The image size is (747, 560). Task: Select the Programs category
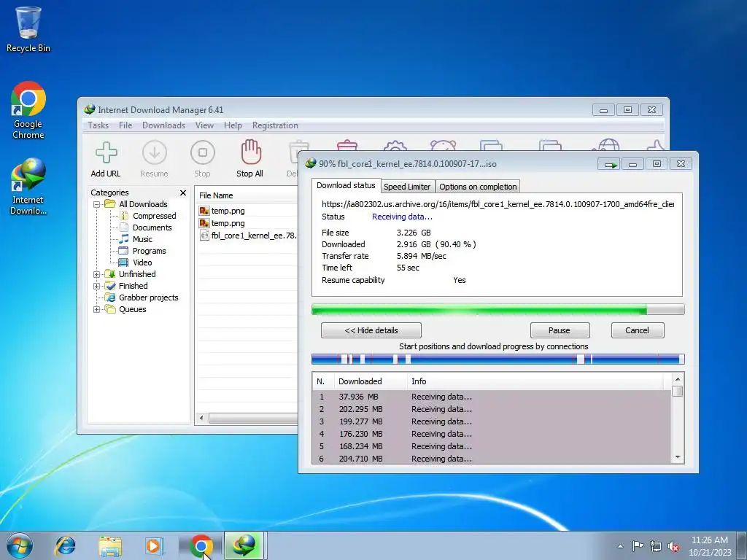(x=149, y=251)
